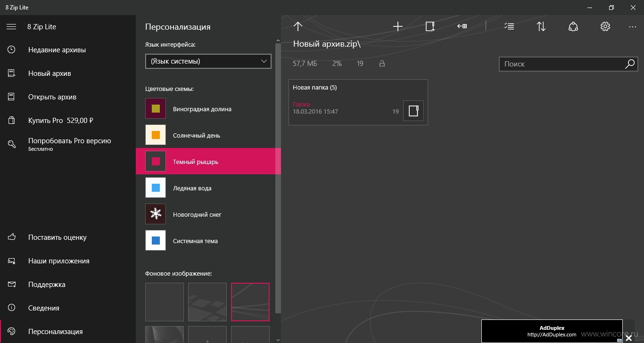Select Темный рыцарь color scheme
Screen dimensions: 644x343
click(x=208, y=161)
